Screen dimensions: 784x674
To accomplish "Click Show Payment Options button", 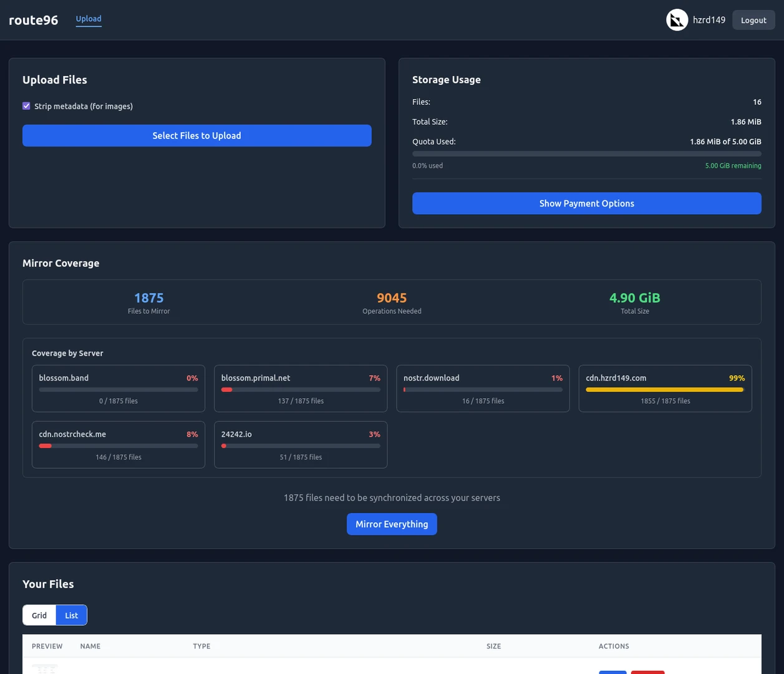I will 586,203.
